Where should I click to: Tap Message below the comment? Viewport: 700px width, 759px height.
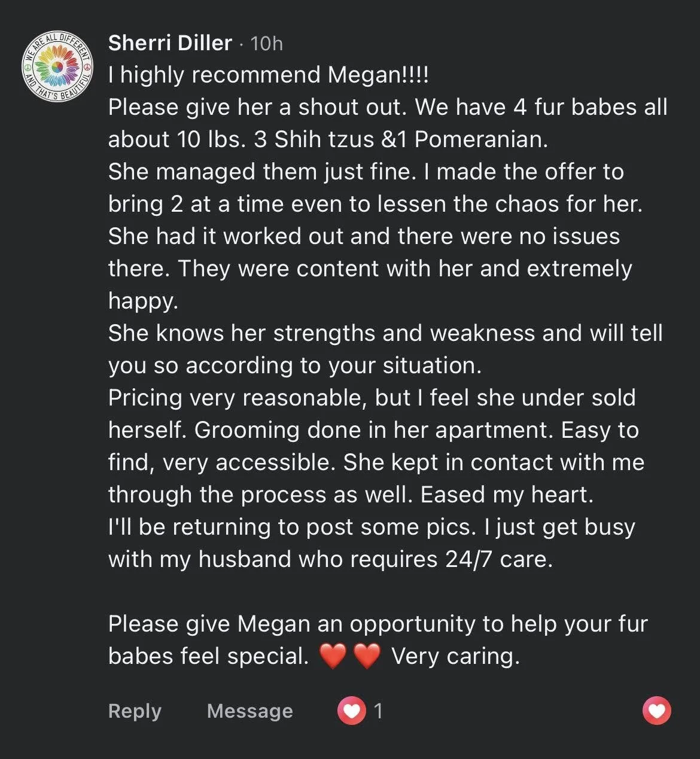[x=249, y=711]
